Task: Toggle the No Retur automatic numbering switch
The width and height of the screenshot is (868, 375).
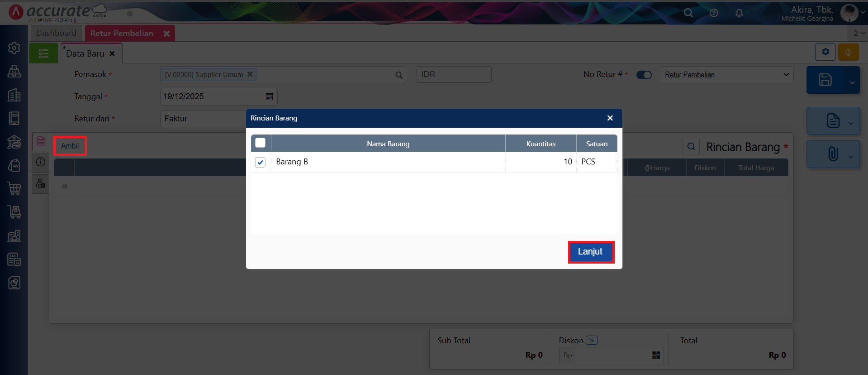Action: click(x=644, y=75)
